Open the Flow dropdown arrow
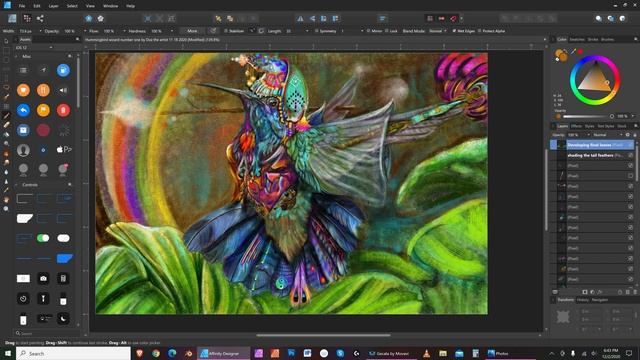The width and height of the screenshot is (640, 360). [x=124, y=31]
